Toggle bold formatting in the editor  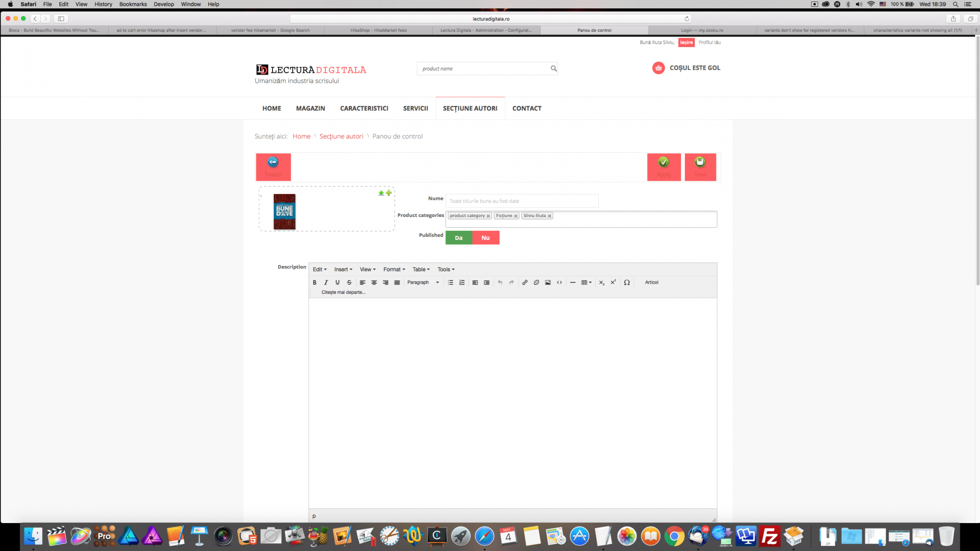[x=315, y=283]
